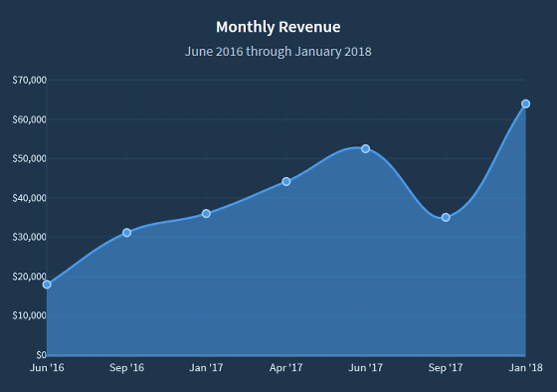Screen dimensions: 557x392
Task: Select the Jan '18 highest data point
Action: [526, 103]
